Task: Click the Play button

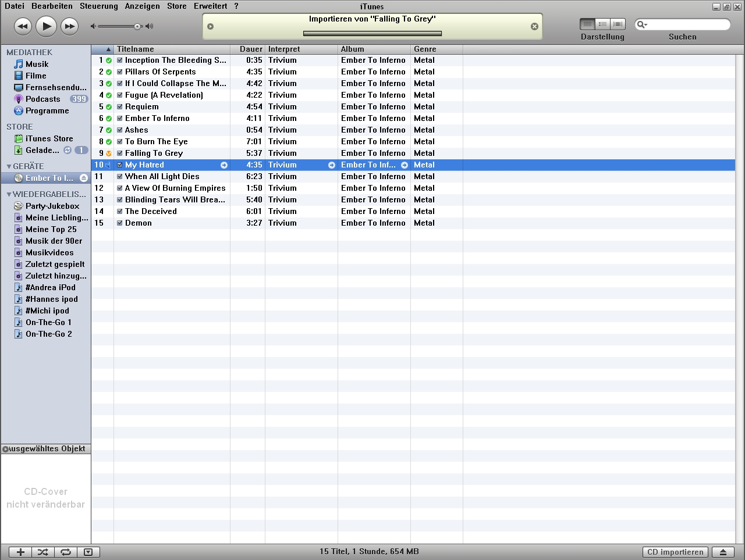Action: pos(47,26)
